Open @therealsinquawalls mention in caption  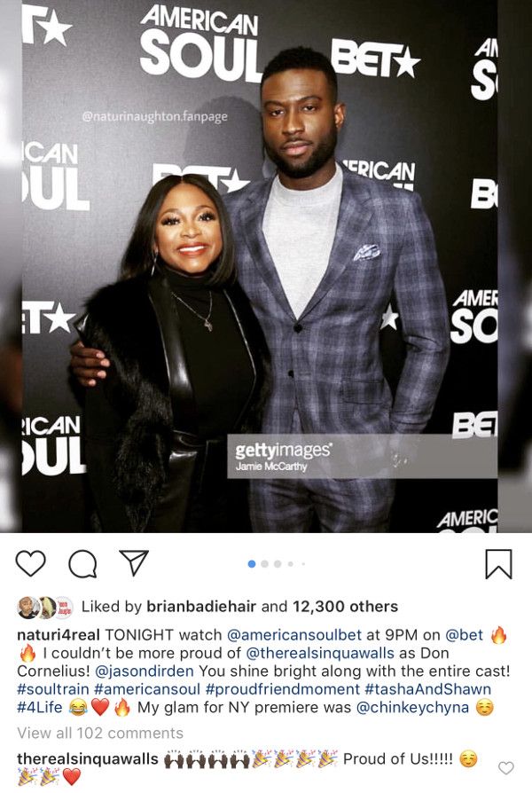pyautogui.click(x=319, y=653)
